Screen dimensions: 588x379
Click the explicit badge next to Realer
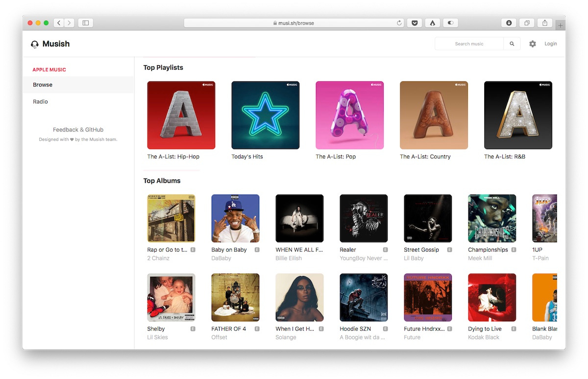coord(385,250)
